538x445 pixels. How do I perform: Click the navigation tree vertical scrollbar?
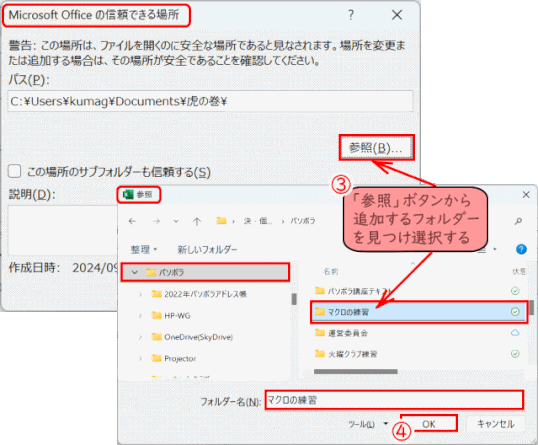(294, 299)
